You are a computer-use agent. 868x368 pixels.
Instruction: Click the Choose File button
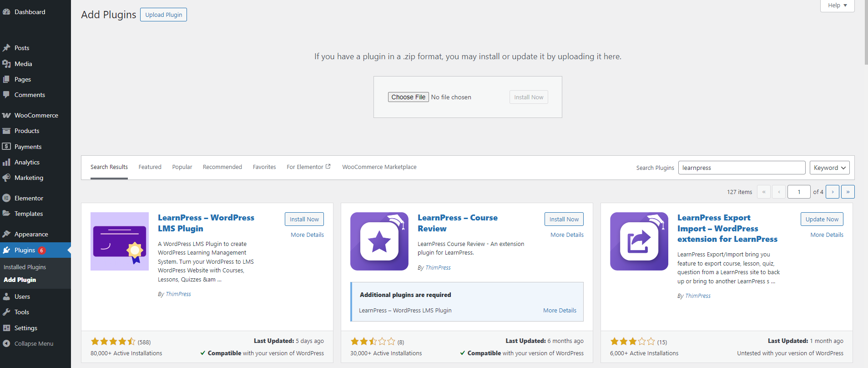(x=408, y=97)
